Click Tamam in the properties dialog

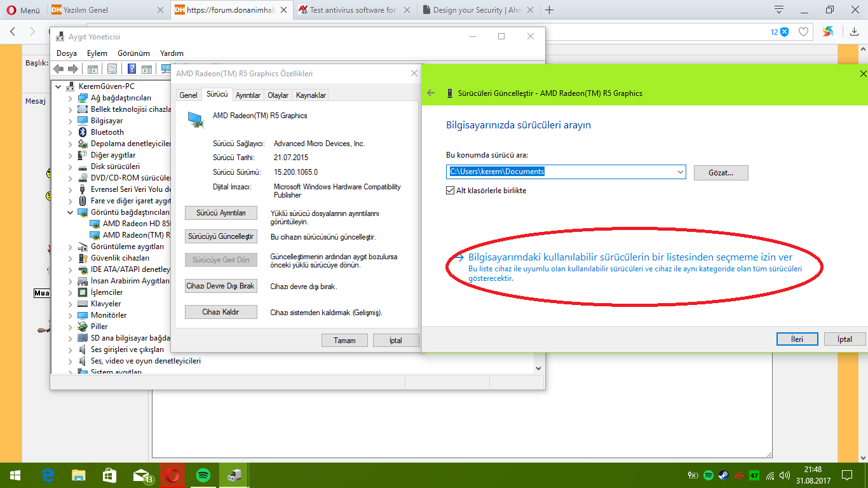344,341
